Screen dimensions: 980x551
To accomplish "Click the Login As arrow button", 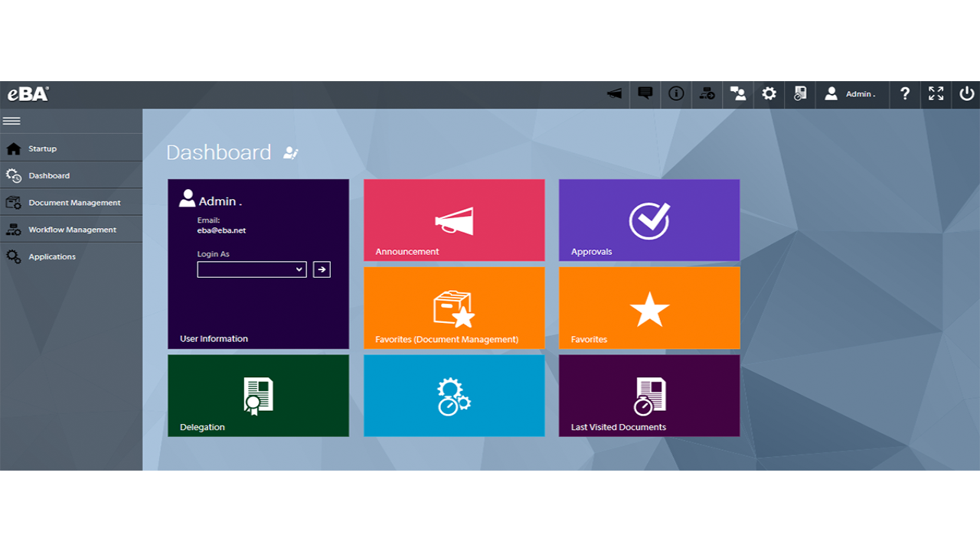I will tap(322, 269).
